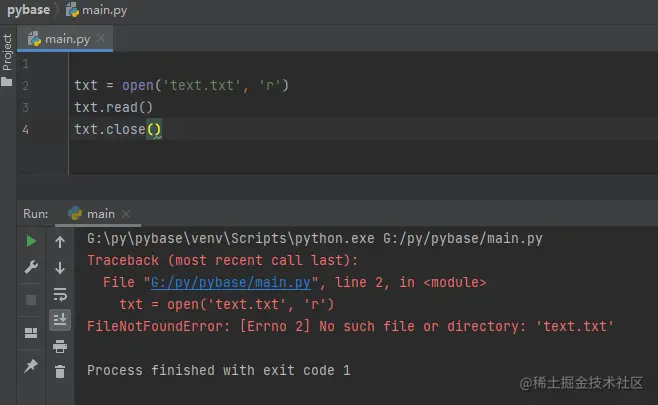The width and height of the screenshot is (658, 405).
Task: Toggle Scroll to End of console
Action: click(x=60, y=320)
